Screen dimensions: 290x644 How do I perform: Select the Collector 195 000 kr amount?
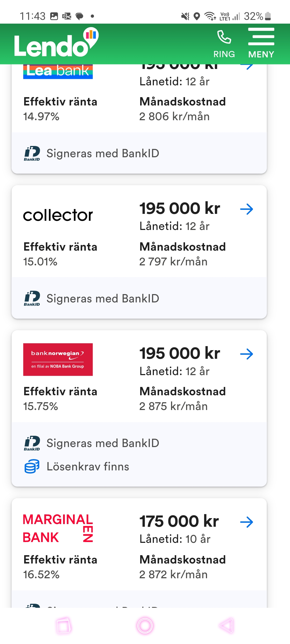180,209
